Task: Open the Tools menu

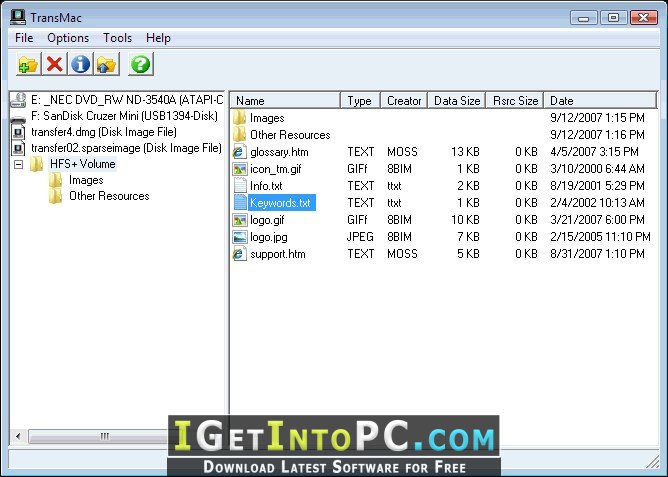Action: point(118,38)
